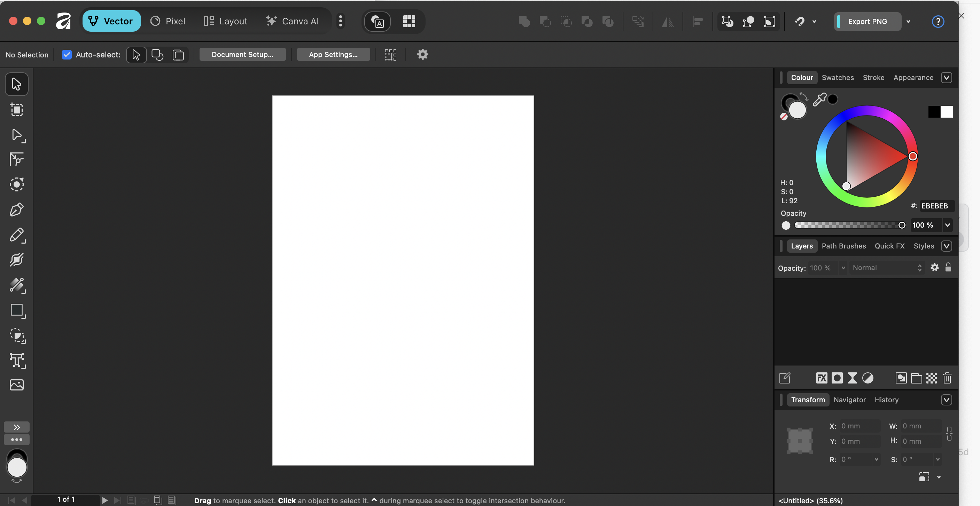The image size is (980, 506).
Task: Expand the Export PNG dropdown arrow
Action: coord(909,22)
